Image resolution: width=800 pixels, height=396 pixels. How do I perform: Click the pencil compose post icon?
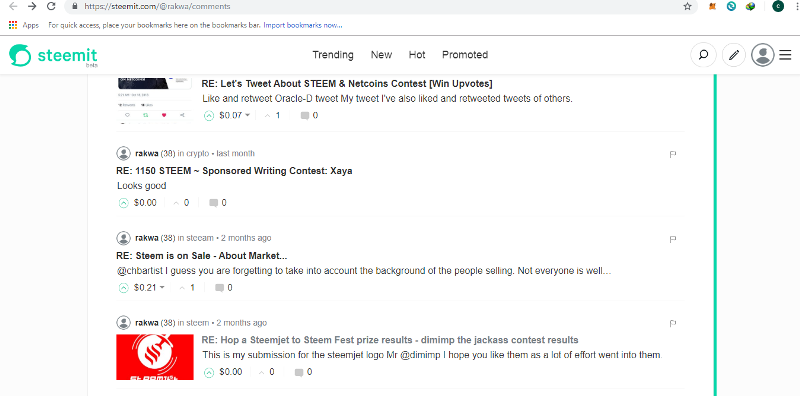(734, 55)
